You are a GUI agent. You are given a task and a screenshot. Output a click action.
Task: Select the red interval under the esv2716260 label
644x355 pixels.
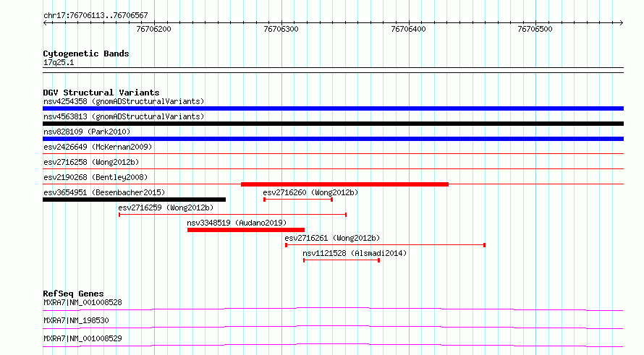[298, 200]
